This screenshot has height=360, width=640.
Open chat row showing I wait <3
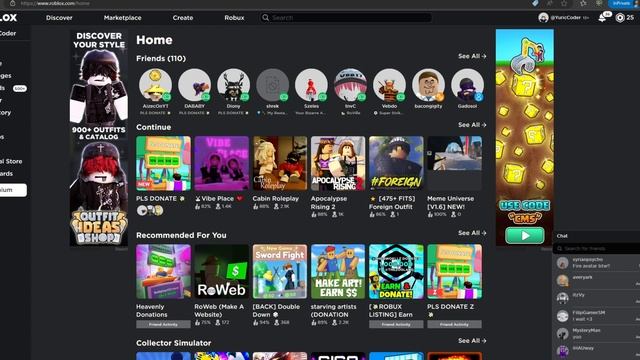click(x=596, y=316)
